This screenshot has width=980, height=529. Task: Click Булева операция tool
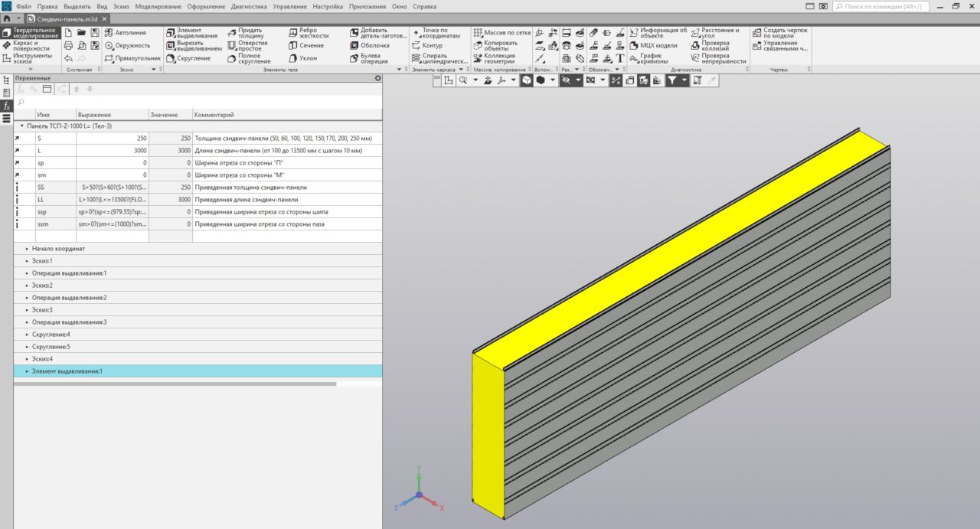point(368,58)
